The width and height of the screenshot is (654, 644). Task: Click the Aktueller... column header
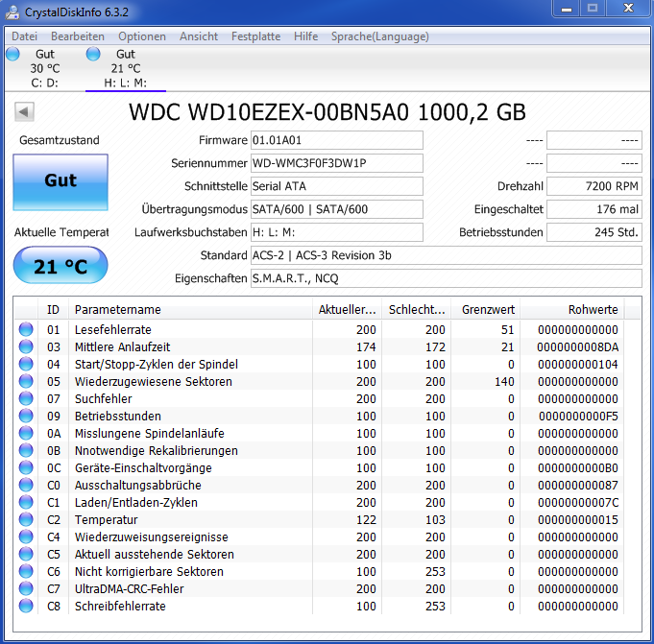(347, 310)
